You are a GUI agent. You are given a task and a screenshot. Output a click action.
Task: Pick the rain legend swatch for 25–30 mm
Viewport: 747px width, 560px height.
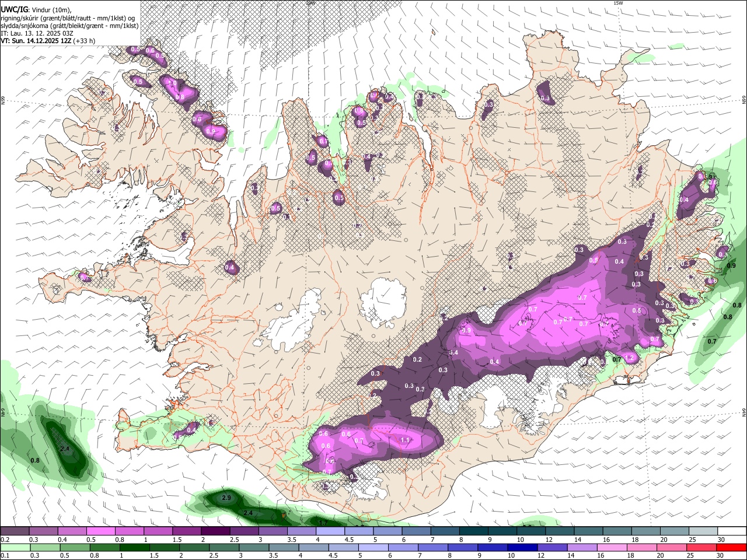[x=701, y=547]
